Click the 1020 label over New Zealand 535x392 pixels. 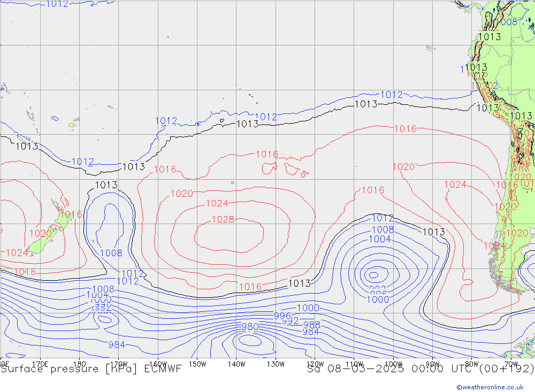(40, 234)
